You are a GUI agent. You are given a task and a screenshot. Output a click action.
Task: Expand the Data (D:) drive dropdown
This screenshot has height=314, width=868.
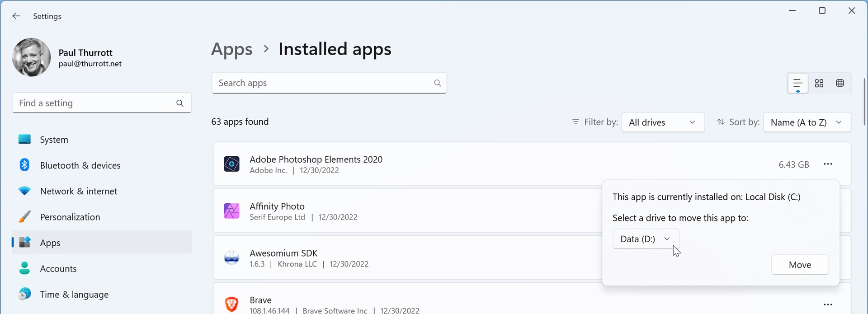[646, 239]
